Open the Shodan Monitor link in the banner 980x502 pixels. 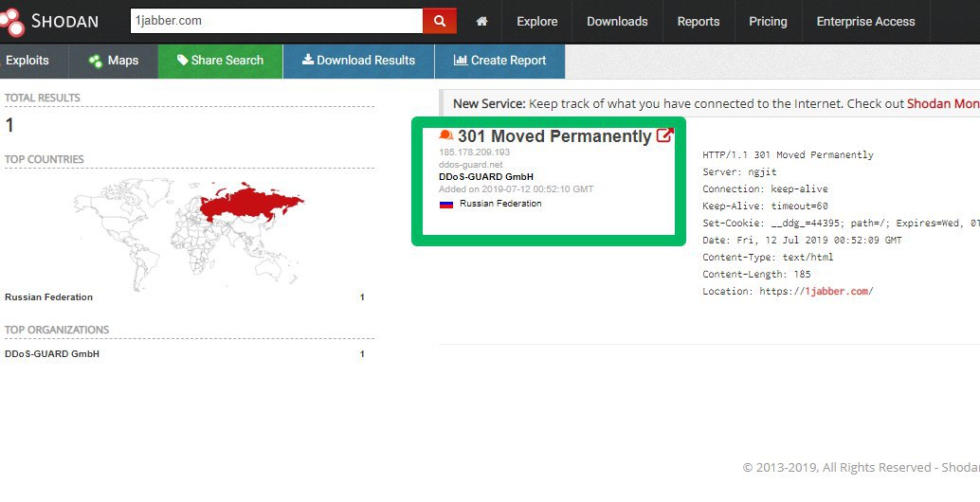[943, 103]
